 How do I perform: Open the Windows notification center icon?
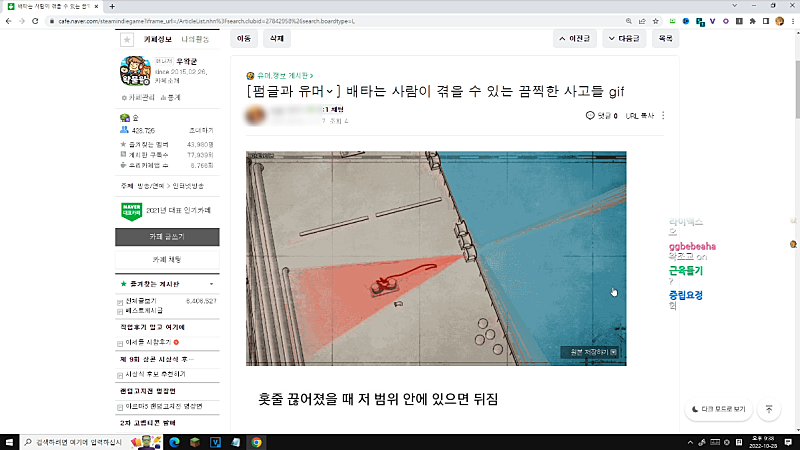[x=788, y=442]
